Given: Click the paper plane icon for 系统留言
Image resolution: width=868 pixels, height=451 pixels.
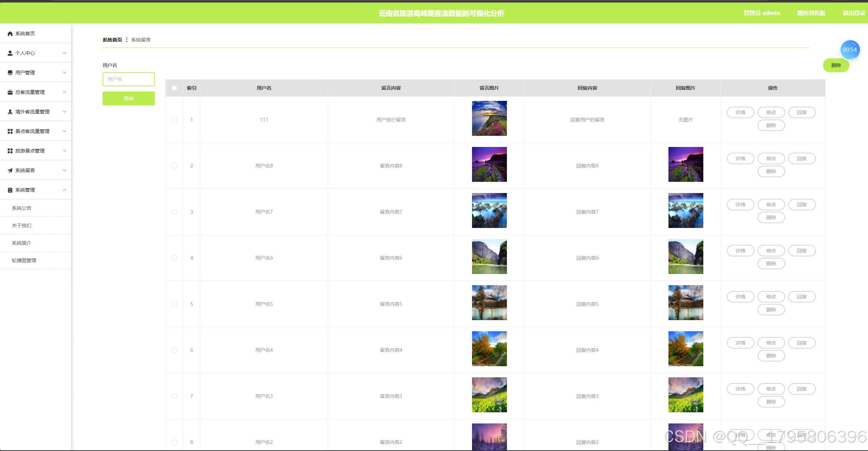Looking at the screenshot, I should (10, 170).
